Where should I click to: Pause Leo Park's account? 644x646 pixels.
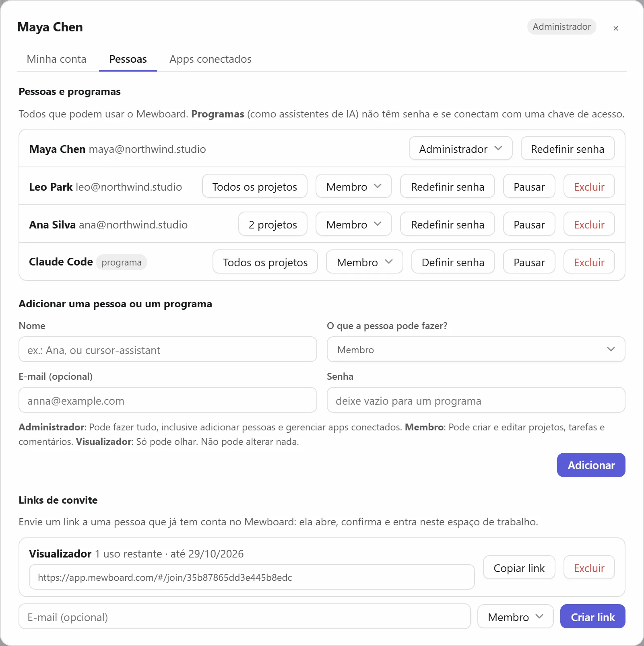click(x=529, y=186)
